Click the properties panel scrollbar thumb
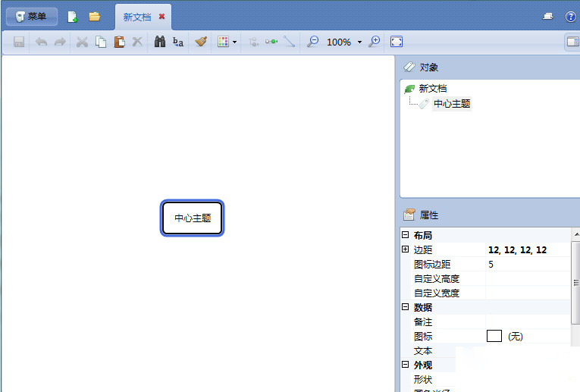 (x=576, y=283)
